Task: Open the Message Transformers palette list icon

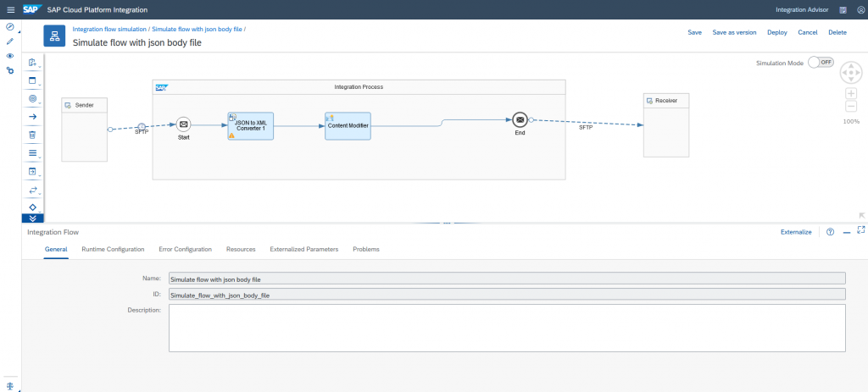Action: 33,153
